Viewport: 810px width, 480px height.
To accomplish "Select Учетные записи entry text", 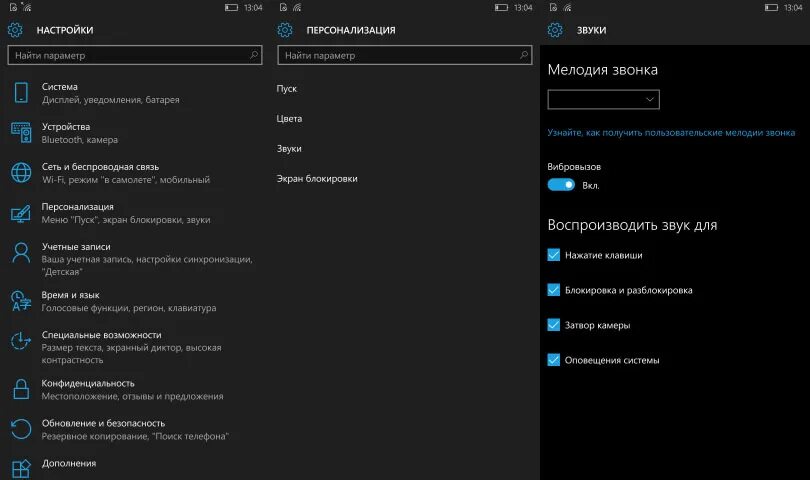I will pyautogui.click(x=76, y=246).
